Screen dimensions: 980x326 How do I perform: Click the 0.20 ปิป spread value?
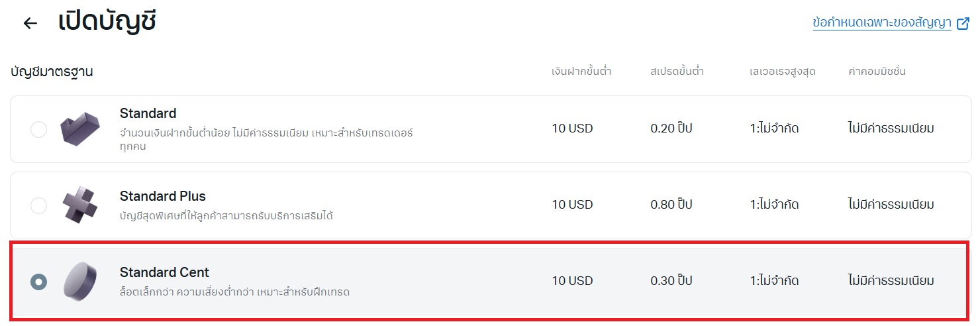[x=671, y=129]
